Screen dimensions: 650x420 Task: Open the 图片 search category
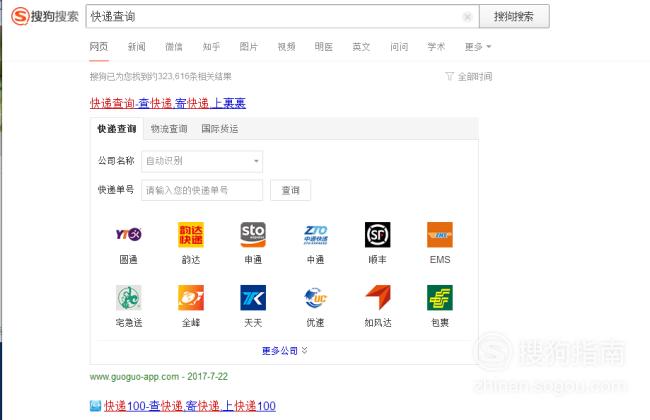coord(249,46)
